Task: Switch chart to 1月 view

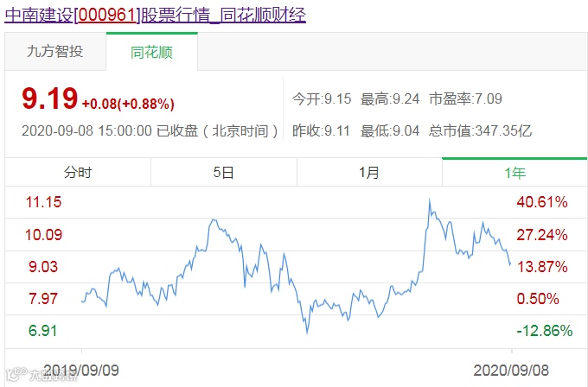Action: tap(369, 172)
